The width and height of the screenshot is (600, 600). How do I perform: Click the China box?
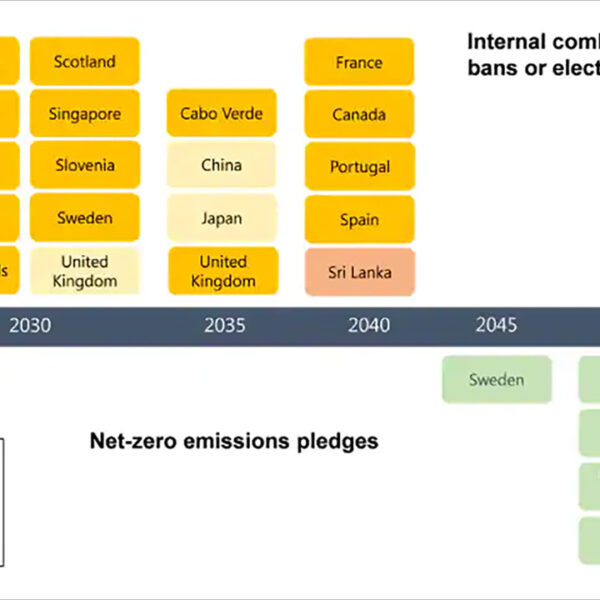point(221,166)
